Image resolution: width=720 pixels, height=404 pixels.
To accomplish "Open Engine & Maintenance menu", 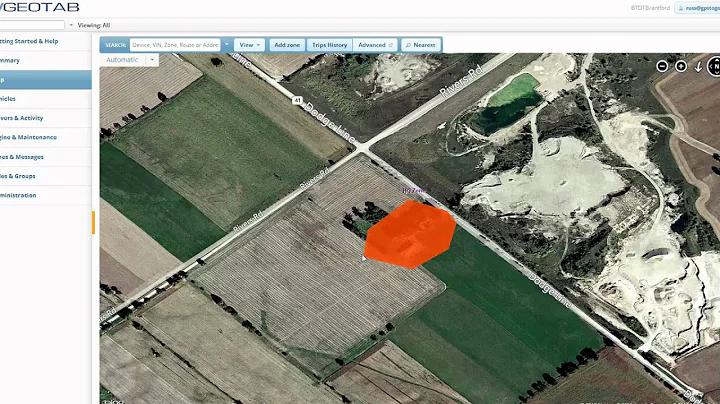I will (45, 137).
